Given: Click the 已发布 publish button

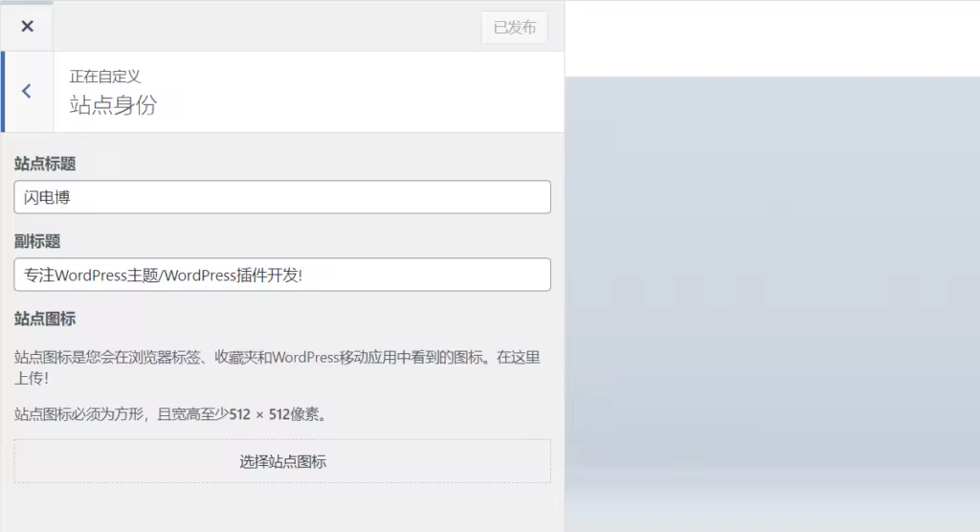Looking at the screenshot, I should 514,28.
